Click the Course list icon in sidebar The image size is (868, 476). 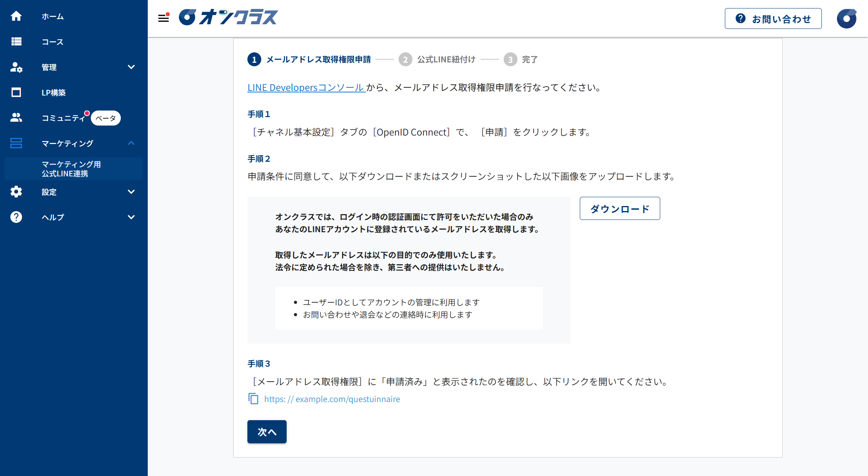click(x=16, y=42)
